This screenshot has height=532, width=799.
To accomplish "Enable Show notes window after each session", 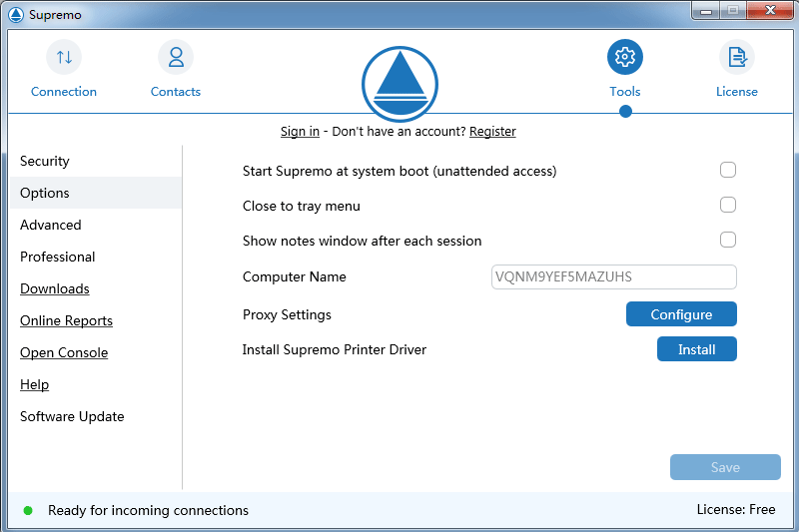I will coord(728,240).
